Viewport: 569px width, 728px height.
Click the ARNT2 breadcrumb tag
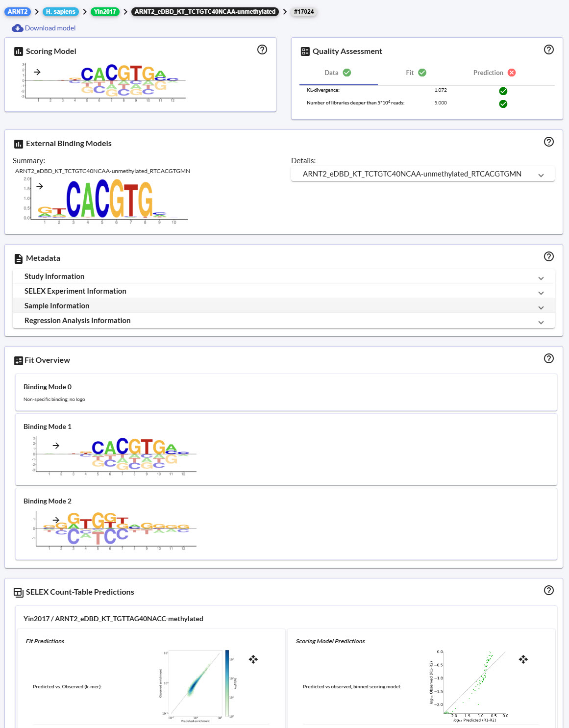(18, 12)
